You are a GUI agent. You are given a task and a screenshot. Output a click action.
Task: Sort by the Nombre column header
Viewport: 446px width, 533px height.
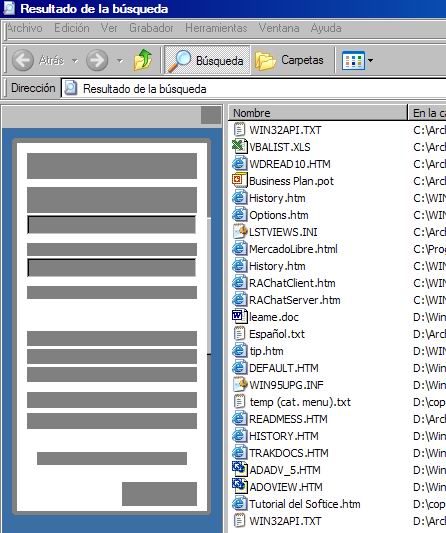(318, 113)
